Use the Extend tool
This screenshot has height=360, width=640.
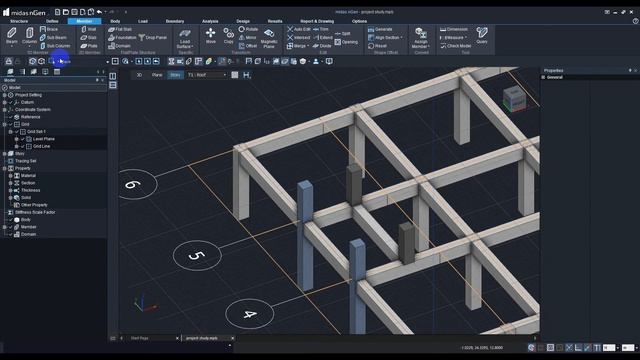click(x=323, y=38)
